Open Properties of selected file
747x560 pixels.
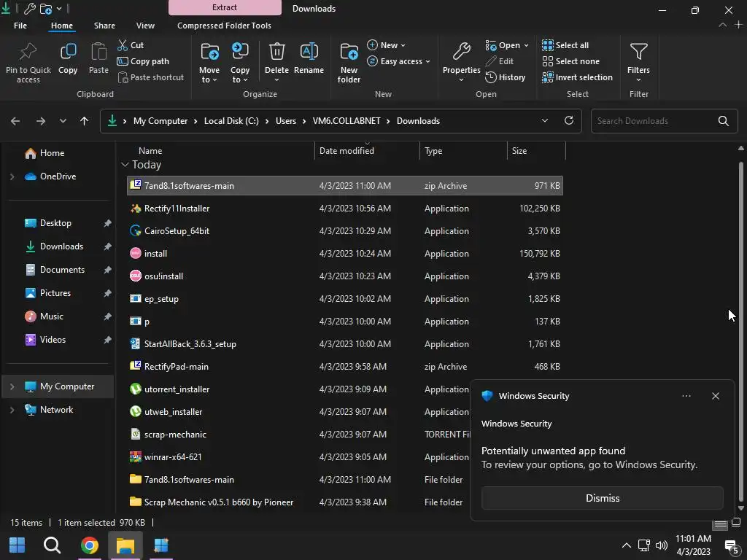(x=461, y=62)
